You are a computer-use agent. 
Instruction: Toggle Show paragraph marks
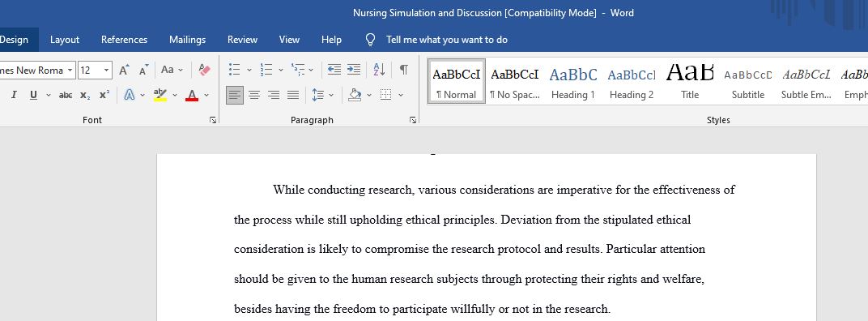pyautogui.click(x=404, y=69)
